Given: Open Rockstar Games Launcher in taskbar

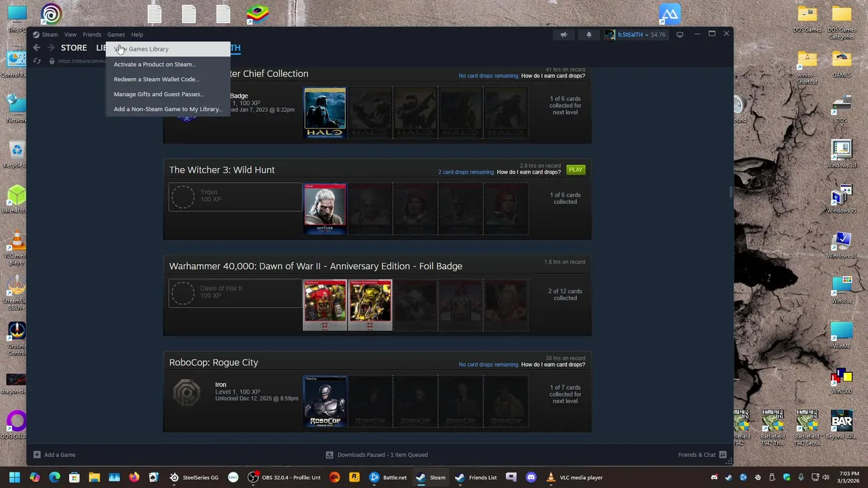Looking at the screenshot, I should tap(354, 477).
